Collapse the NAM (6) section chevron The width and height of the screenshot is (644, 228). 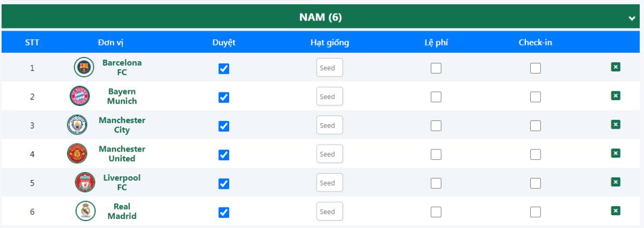[x=632, y=19]
